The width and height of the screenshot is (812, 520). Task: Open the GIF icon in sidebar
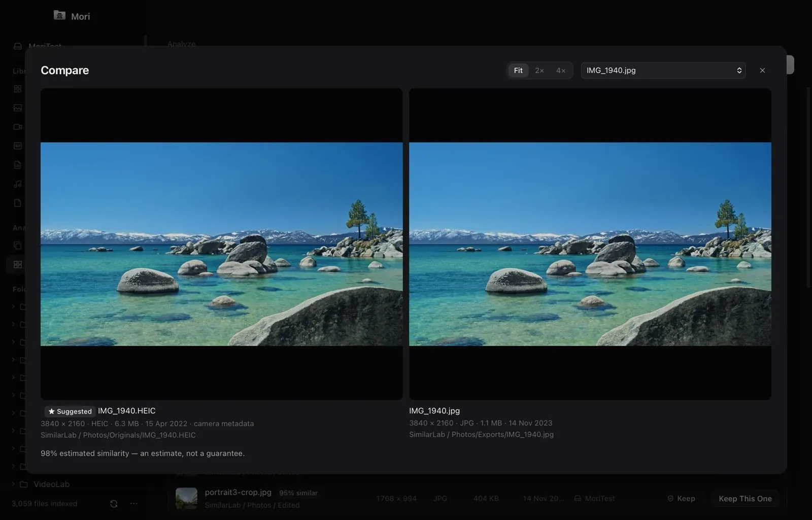click(x=18, y=146)
